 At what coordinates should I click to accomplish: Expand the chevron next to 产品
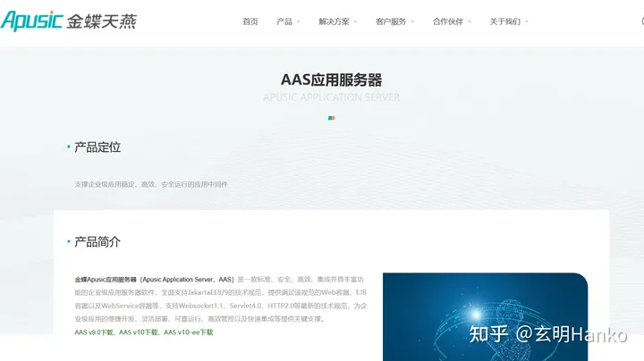(x=299, y=21)
